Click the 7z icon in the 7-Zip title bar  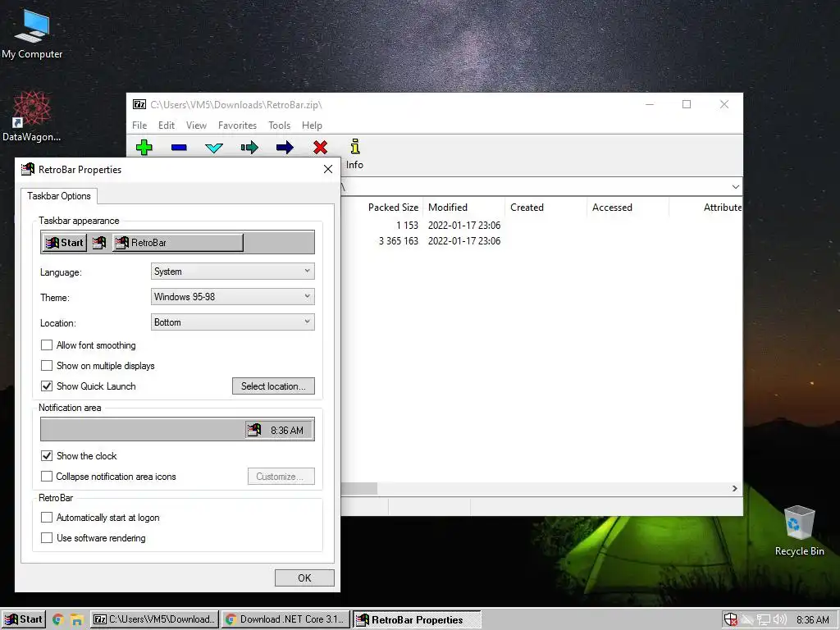pyautogui.click(x=139, y=104)
